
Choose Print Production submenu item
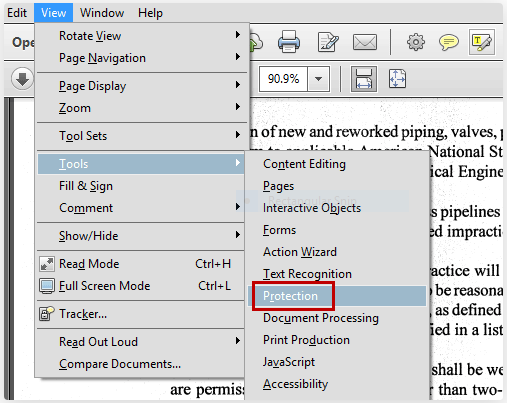[x=337, y=340]
